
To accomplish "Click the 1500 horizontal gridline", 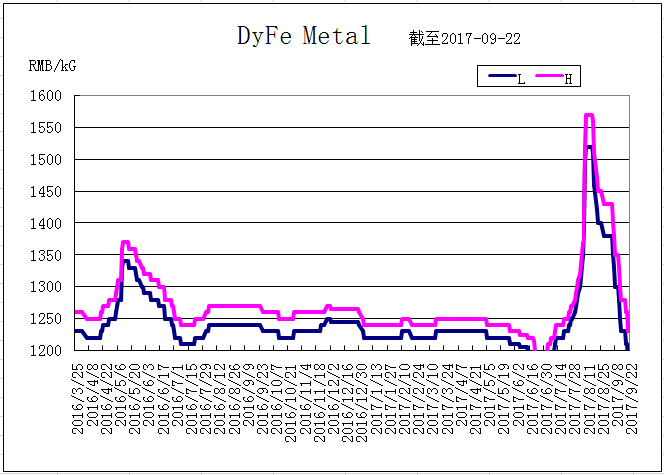I will pos(351,159).
